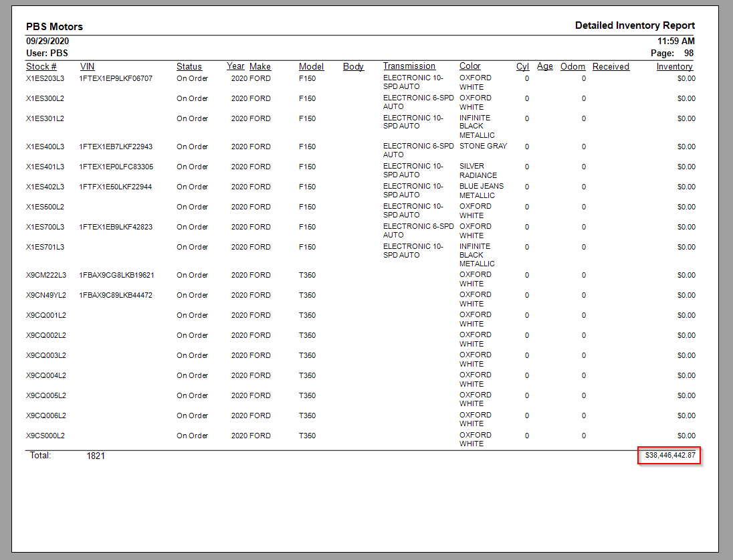Select stock number X9CM222L3
733x560 pixels.
[45, 276]
